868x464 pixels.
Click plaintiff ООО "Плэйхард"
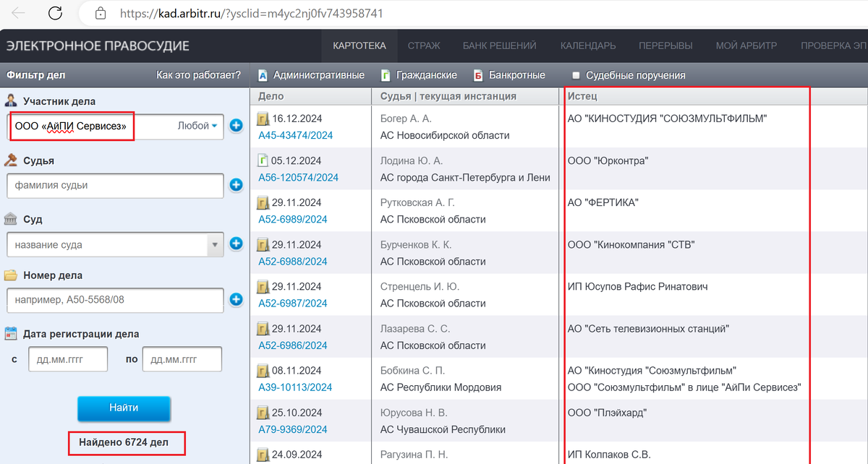607,413
